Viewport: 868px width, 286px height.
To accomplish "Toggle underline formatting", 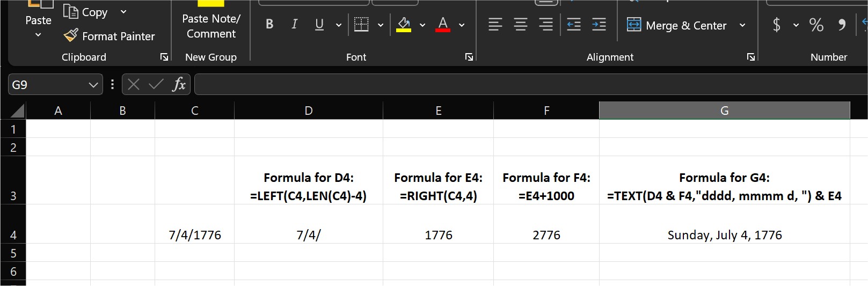I will [319, 25].
